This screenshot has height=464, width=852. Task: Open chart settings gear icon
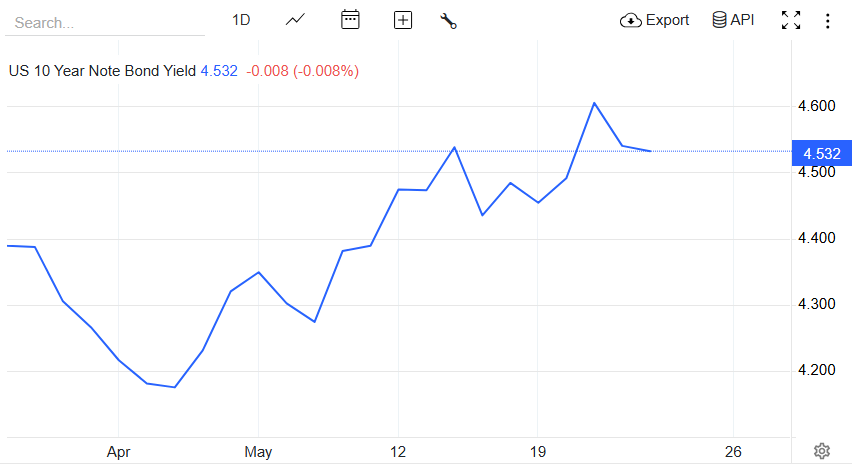click(x=822, y=451)
